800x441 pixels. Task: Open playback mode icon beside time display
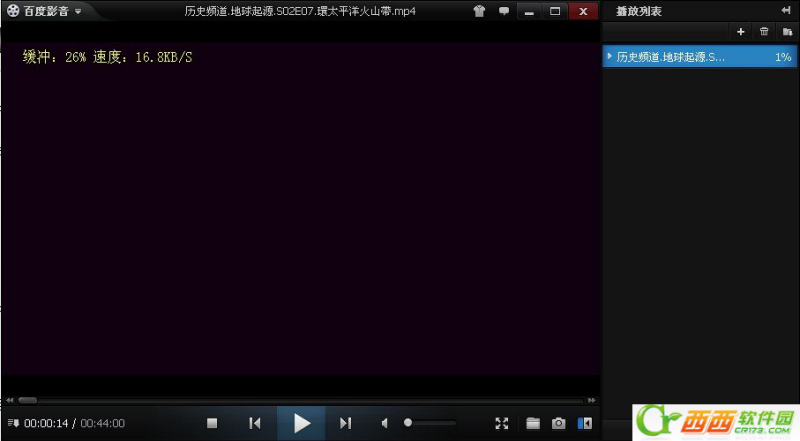[13, 423]
